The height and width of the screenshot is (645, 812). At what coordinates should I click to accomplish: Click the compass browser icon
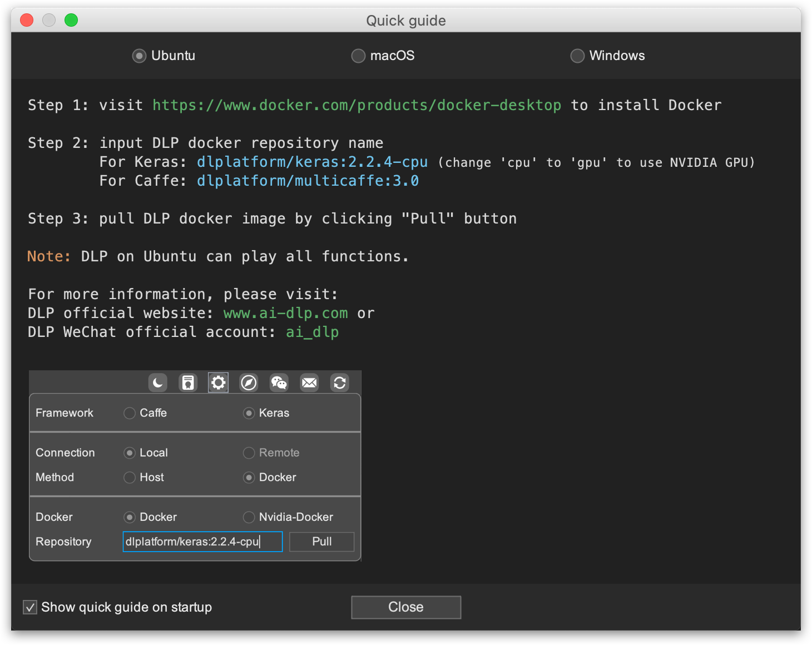click(x=249, y=383)
